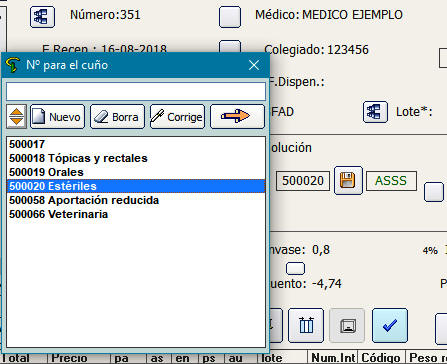This screenshot has height=364, width=447.
Task: Toggle the checkbox right of ASSS field
Action: click(x=434, y=192)
